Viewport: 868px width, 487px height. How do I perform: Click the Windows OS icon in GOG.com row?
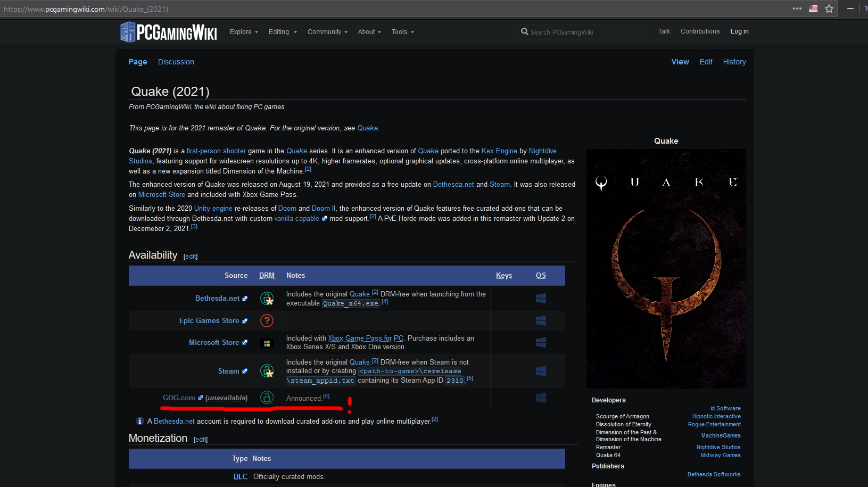[x=541, y=398]
